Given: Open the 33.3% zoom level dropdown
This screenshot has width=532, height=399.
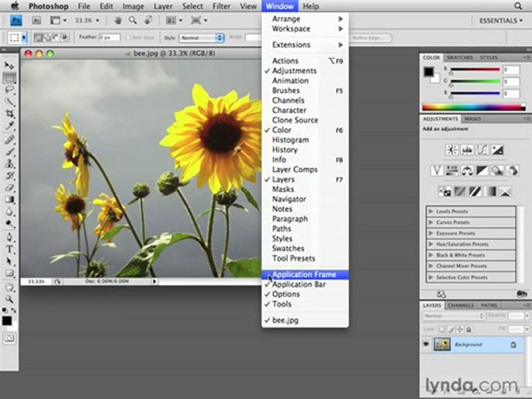Looking at the screenshot, I should click(87, 21).
